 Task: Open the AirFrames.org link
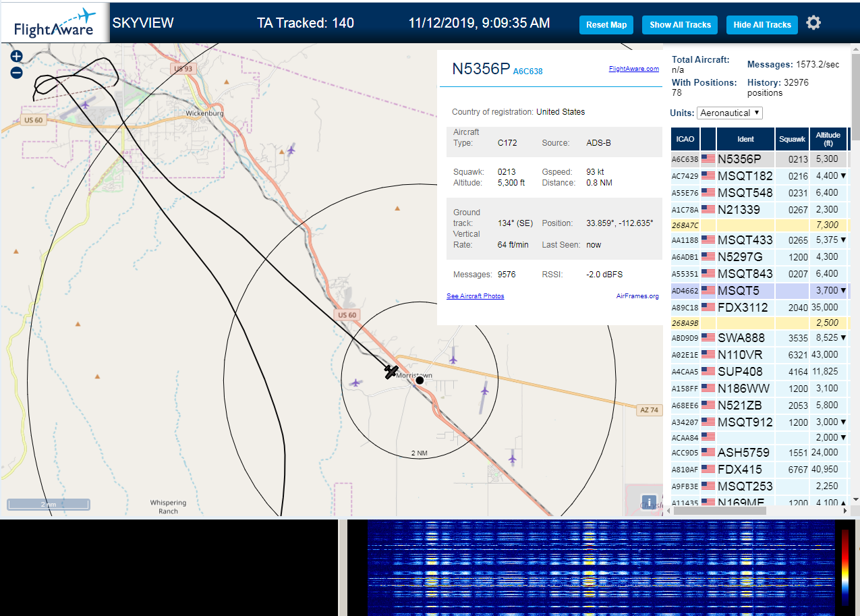coord(637,296)
